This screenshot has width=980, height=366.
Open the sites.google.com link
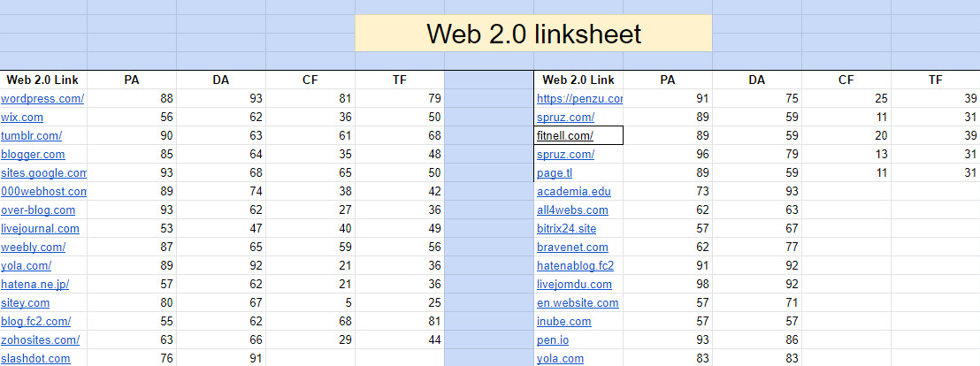point(43,173)
